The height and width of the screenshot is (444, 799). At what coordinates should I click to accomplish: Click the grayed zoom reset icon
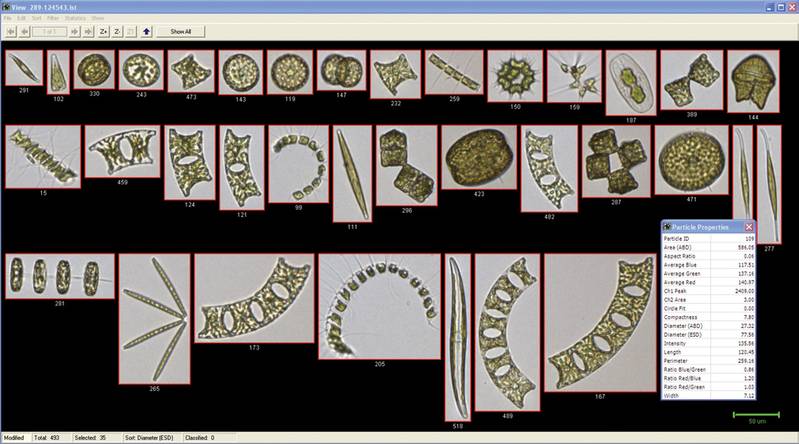click(131, 32)
